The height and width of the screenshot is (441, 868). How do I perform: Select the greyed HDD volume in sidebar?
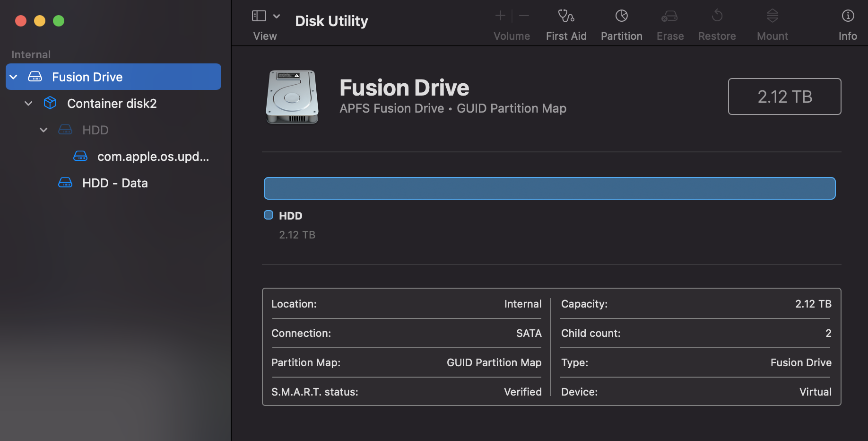pos(95,130)
